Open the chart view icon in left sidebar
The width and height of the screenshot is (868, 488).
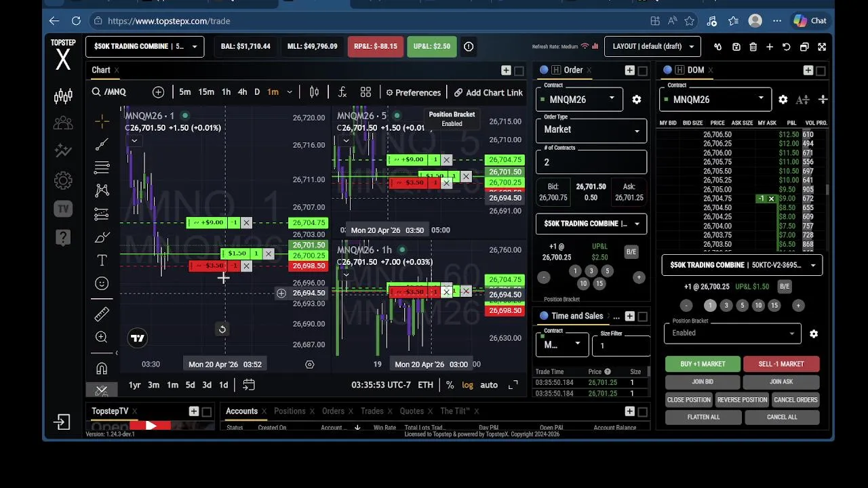pos(63,96)
